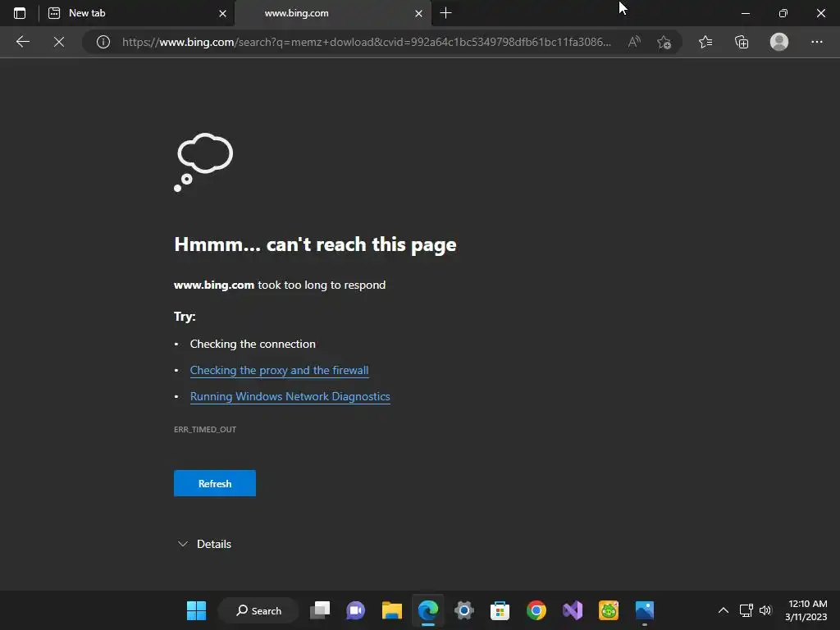Close the www.bing.com tab
The height and width of the screenshot is (630, 840).
(419, 14)
